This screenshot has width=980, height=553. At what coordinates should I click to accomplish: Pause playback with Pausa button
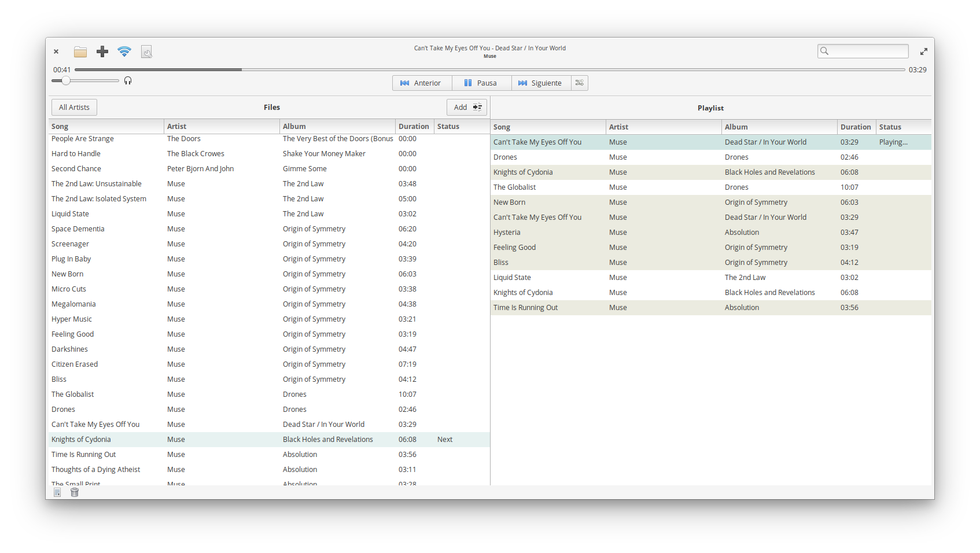[x=482, y=83]
